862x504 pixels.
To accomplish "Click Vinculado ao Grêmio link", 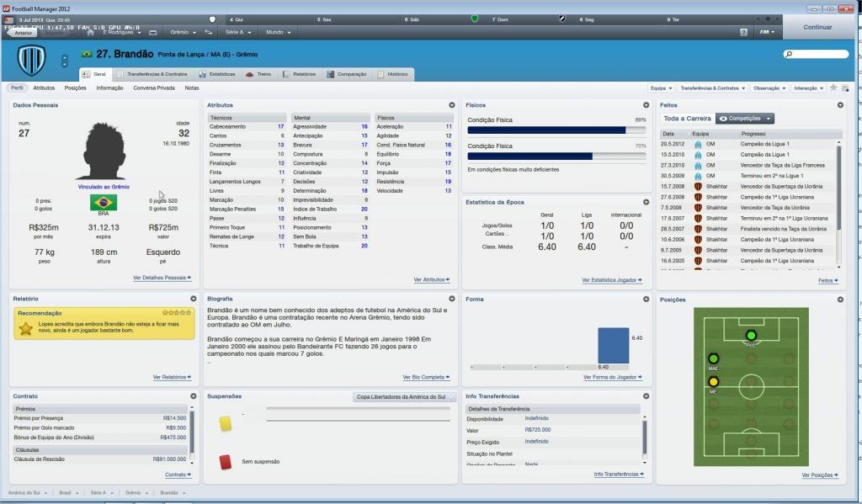I will tap(104, 187).
